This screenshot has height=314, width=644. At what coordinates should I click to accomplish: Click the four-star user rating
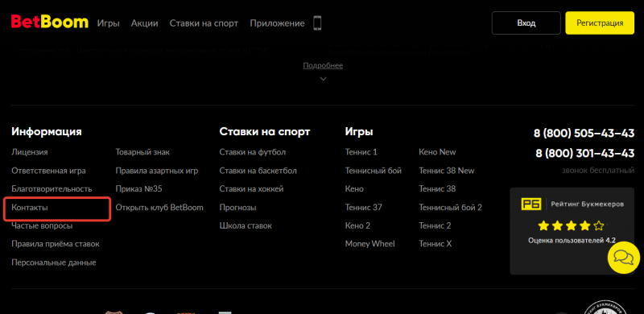pos(572,225)
